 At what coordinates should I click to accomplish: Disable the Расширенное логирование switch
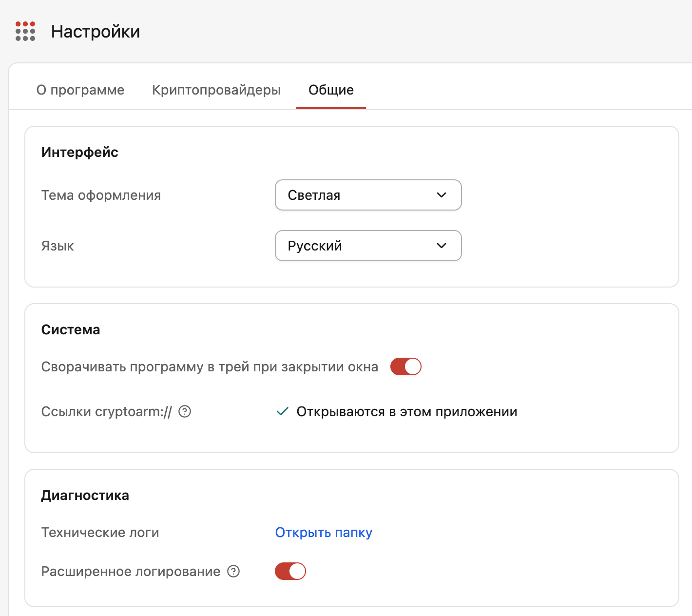pos(290,571)
